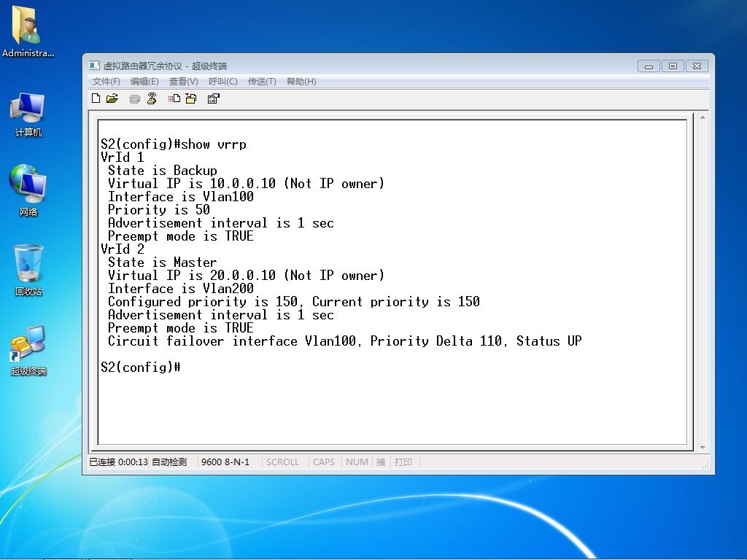
Task: Close the 超级终端 window
Action: pyautogui.click(x=697, y=66)
